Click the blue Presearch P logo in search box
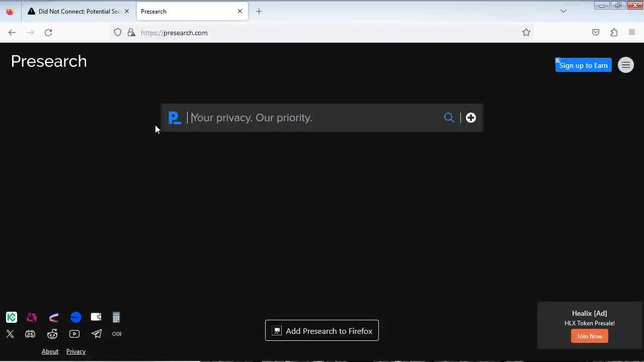Image resolution: width=644 pixels, height=362 pixels. point(175,118)
